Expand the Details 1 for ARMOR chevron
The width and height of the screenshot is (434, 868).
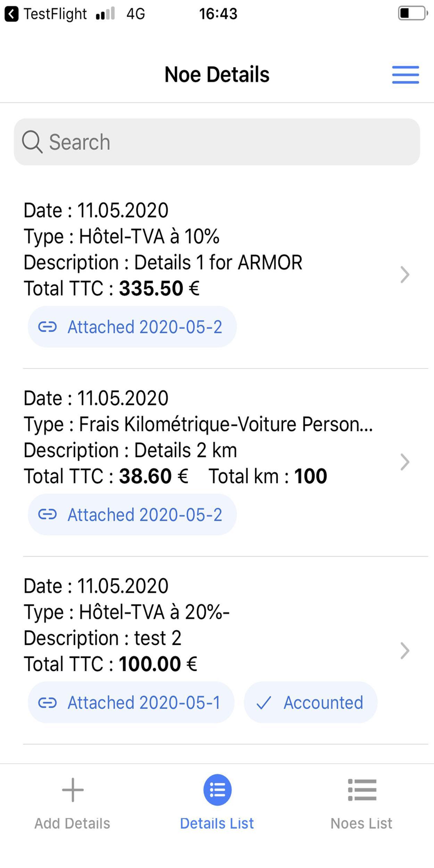click(x=405, y=275)
